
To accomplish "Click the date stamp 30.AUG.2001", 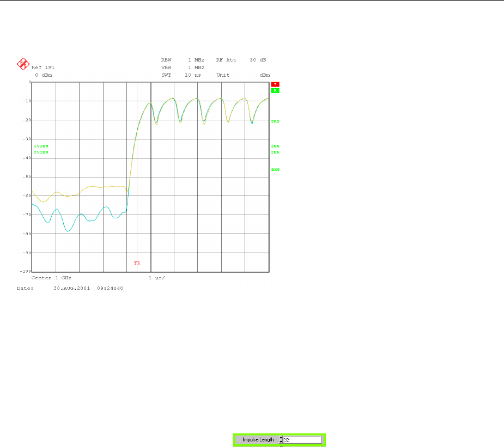I will coord(72,289).
